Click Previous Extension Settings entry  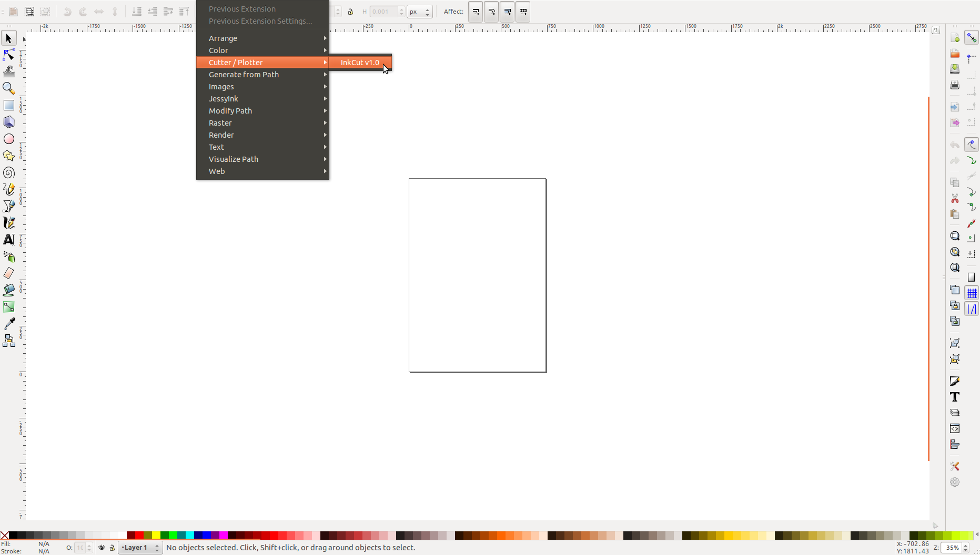coord(262,21)
